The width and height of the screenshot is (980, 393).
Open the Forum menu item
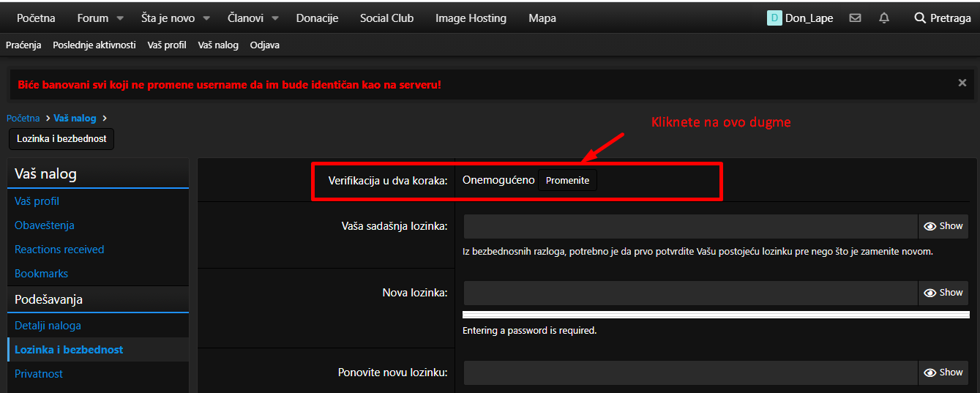(x=93, y=18)
